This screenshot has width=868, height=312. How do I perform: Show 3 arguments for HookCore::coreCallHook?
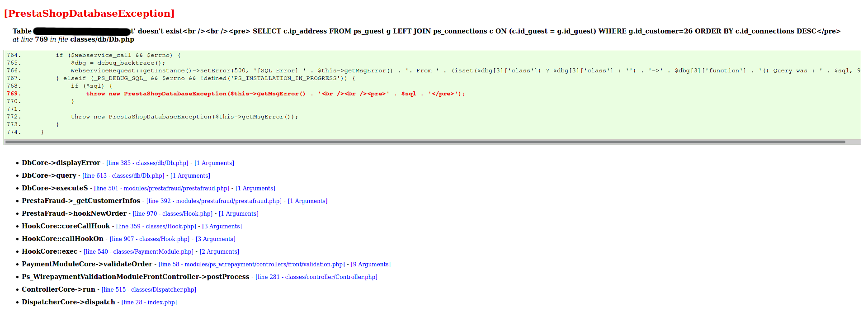[x=222, y=227]
